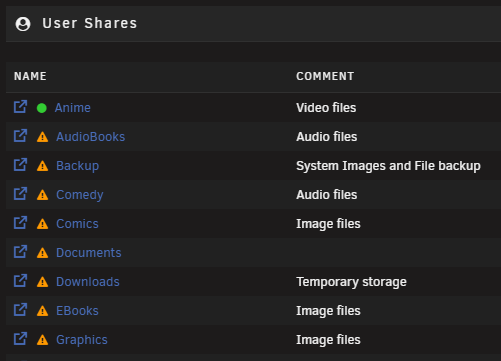This screenshot has height=361, width=501.
Task: Open the AudioBooks share link
Action: click(90, 137)
